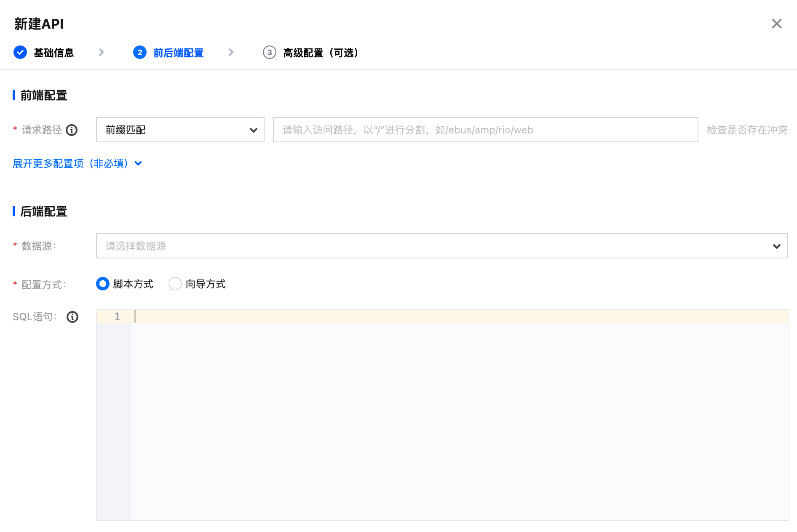797x532 pixels.
Task: Go to the 基础信息 step label
Action: click(x=54, y=53)
